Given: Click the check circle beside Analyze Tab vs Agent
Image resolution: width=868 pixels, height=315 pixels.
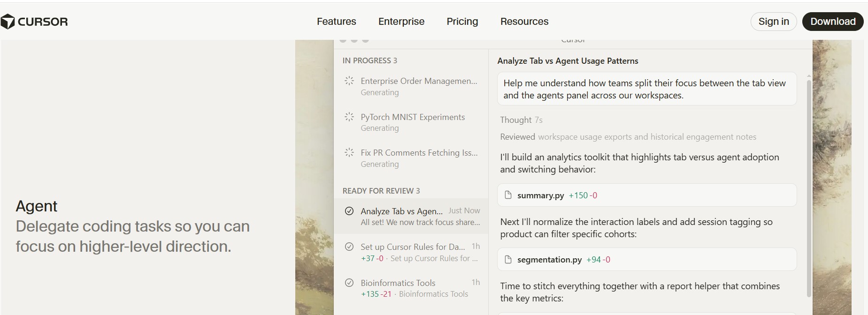Looking at the screenshot, I should [349, 211].
